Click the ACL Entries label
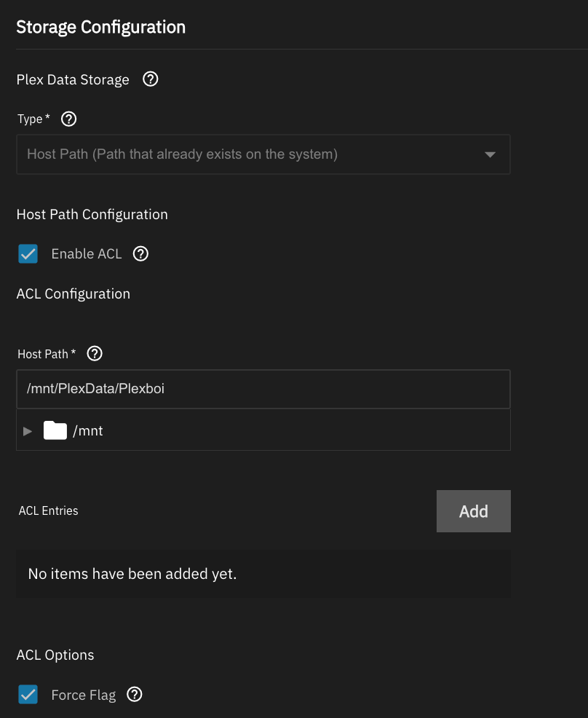The image size is (588, 718). pyautogui.click(x=49, y=510)
